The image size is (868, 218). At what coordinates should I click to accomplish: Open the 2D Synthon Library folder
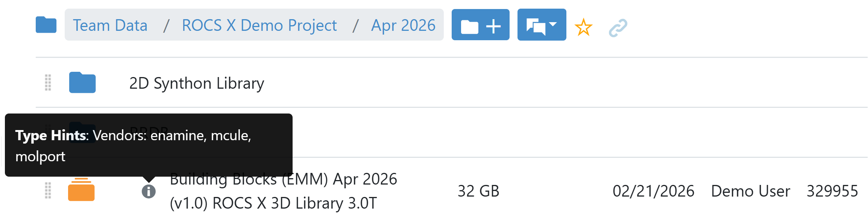[x=196, y=83]
